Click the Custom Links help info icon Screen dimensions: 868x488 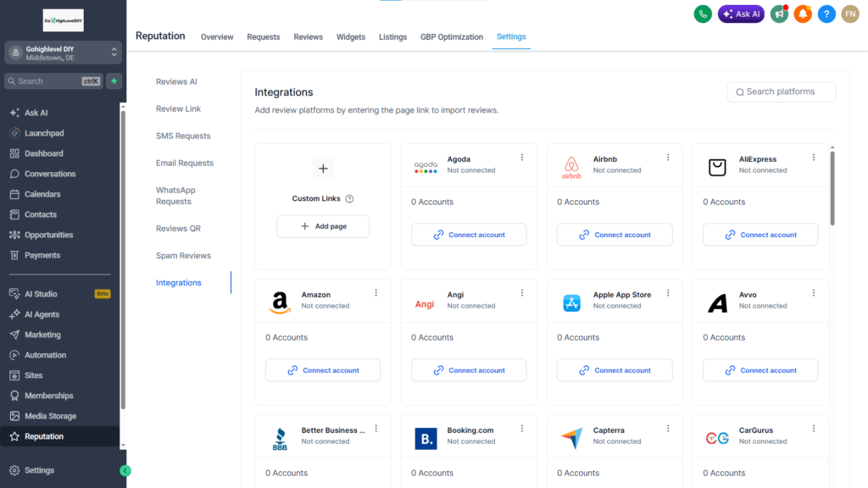click(x=349, y=198)
